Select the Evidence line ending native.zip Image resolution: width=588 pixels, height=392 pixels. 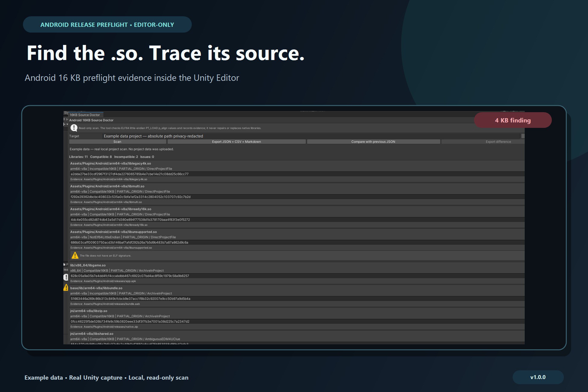tap(104, 327)
